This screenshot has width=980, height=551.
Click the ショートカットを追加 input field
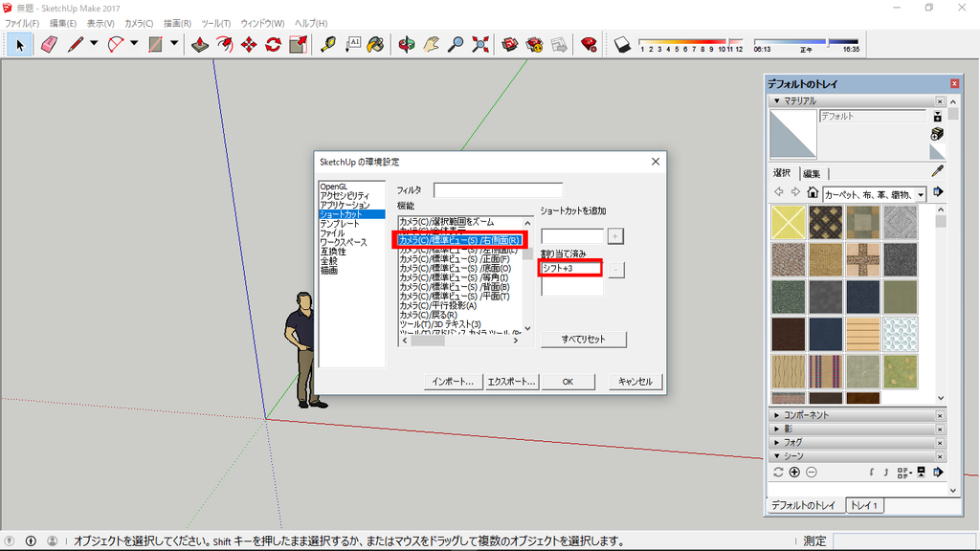(x=572, y=236)
